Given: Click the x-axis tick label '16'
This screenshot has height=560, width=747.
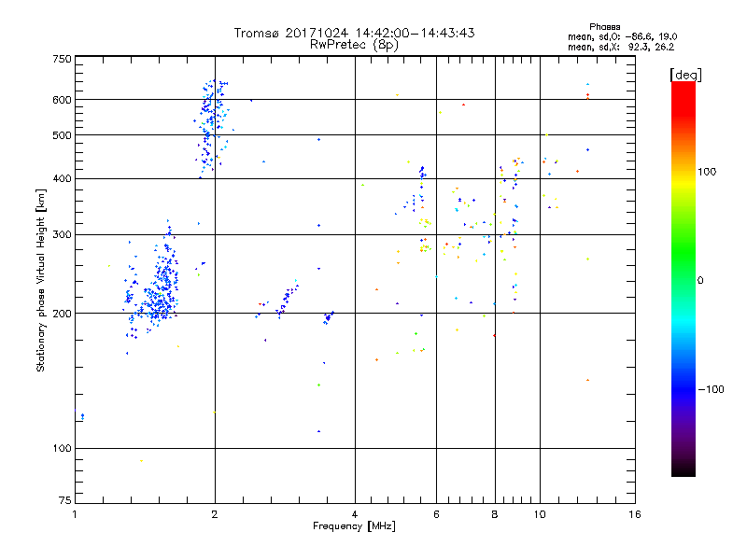Looking at the screenshot, I should point(635,514).
